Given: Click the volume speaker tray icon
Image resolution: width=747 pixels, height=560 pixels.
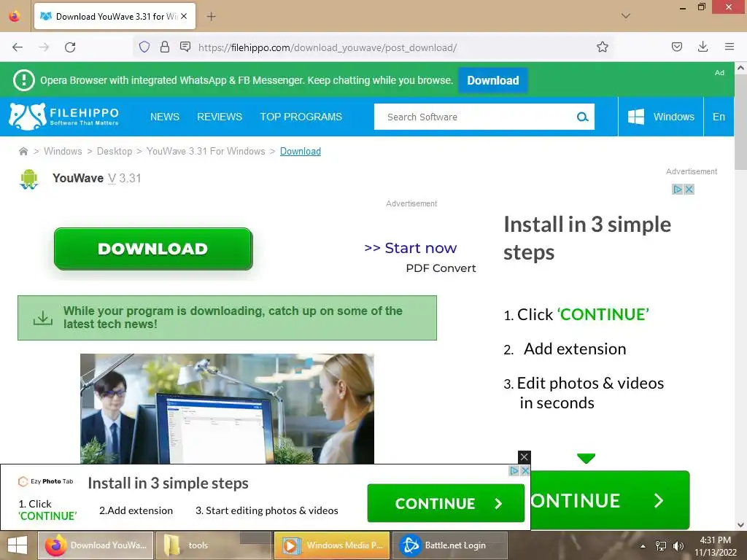Looking at the screenshot, I should click(x=678, y=545).
